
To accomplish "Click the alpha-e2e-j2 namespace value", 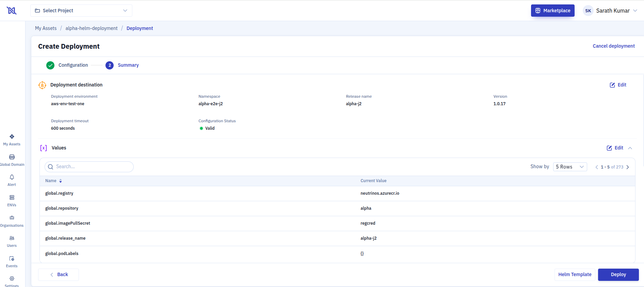I will tap(211, 104).
